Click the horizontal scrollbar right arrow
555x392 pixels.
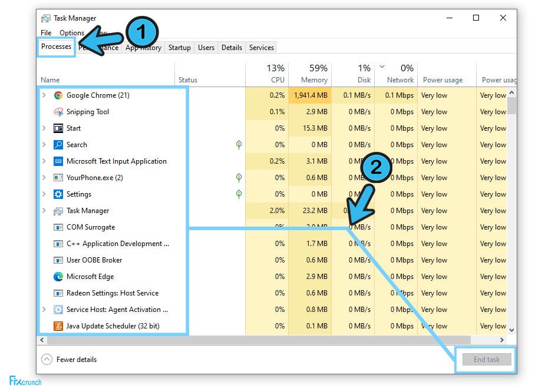pos(501,340)
